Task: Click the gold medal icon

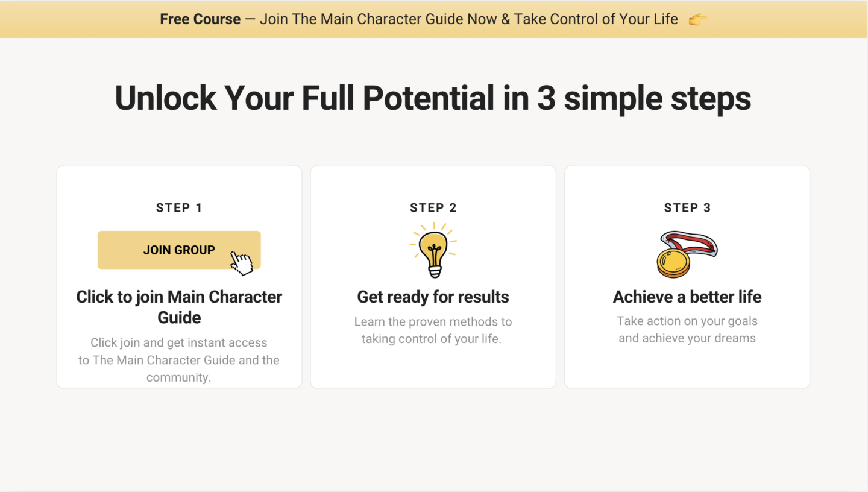Action: pyautogui.click(x=687, y=254)
